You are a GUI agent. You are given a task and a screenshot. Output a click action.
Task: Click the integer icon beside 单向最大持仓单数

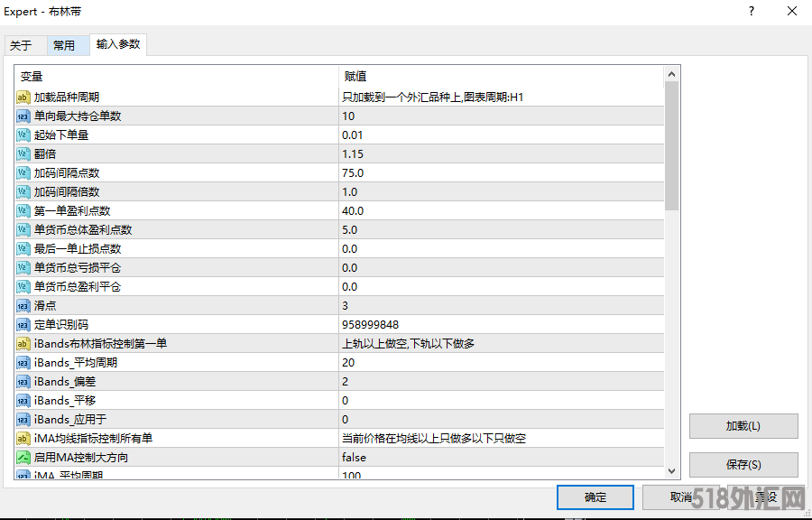[x=23, y=116]
